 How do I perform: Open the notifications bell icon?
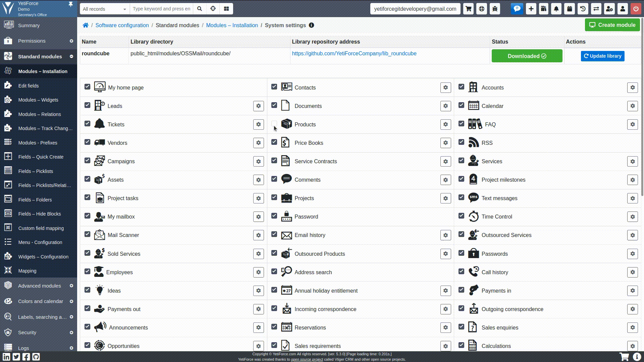pyautogui.click(x=556, y=9)
